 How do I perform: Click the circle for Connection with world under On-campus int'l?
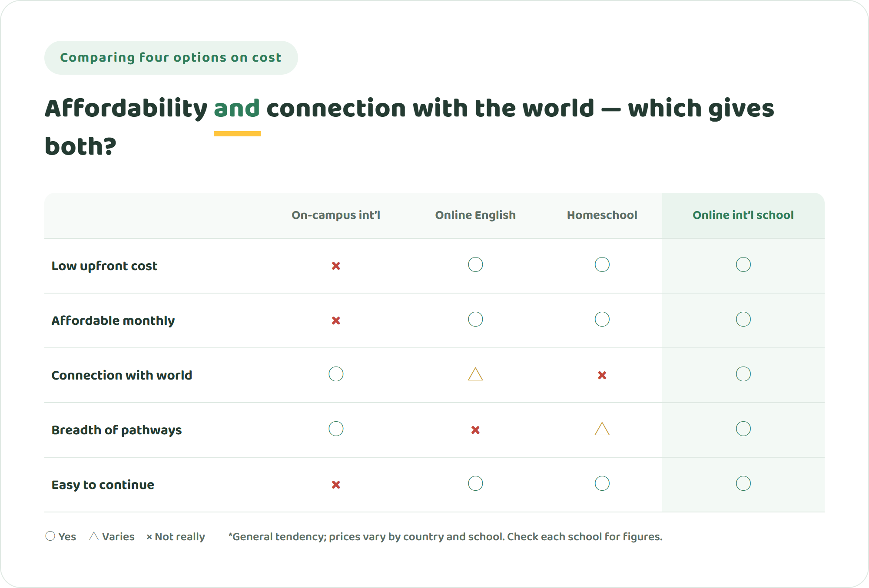tap(336, 374)
